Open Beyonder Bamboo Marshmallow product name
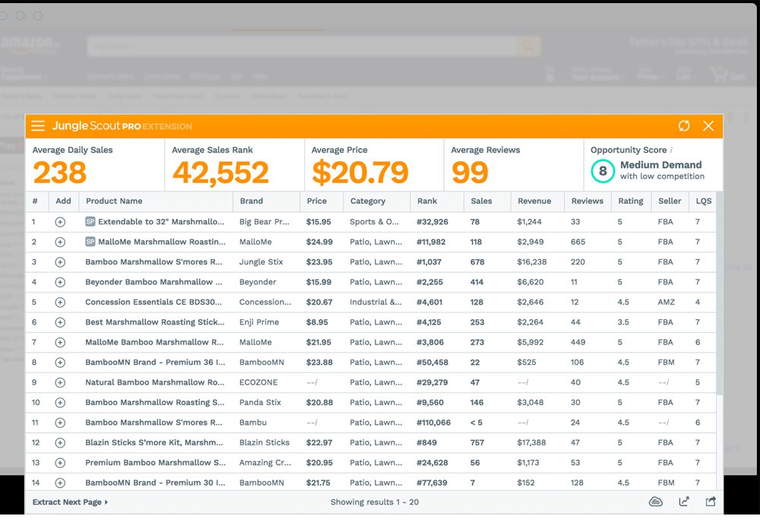Screen dimensions: 760x532 [154, 282]
